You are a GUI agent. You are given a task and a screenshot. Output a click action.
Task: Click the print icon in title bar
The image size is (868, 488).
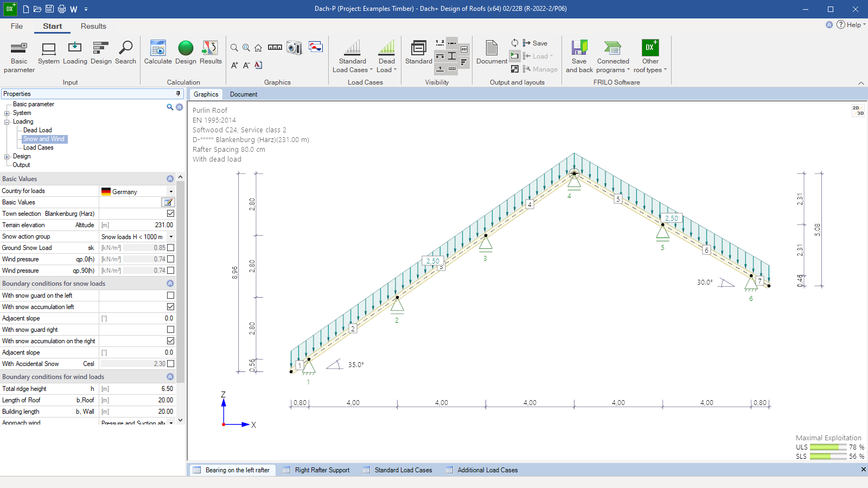click(x=61, y=9)
